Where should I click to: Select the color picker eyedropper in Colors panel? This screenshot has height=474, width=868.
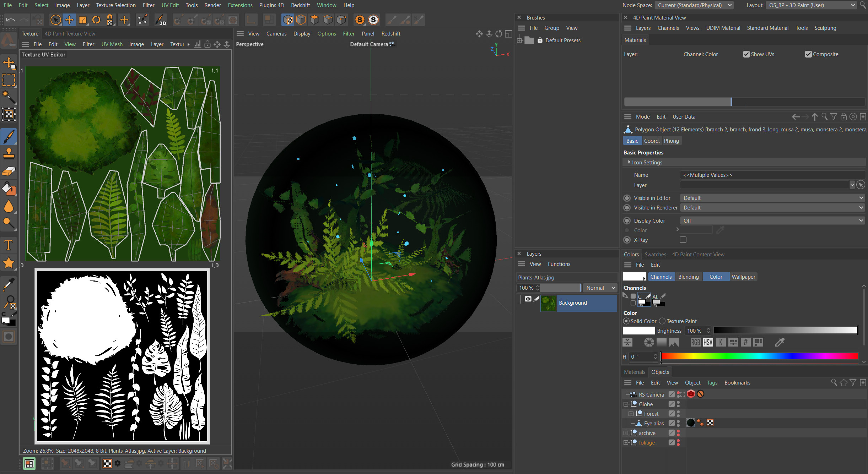point(780,342)
